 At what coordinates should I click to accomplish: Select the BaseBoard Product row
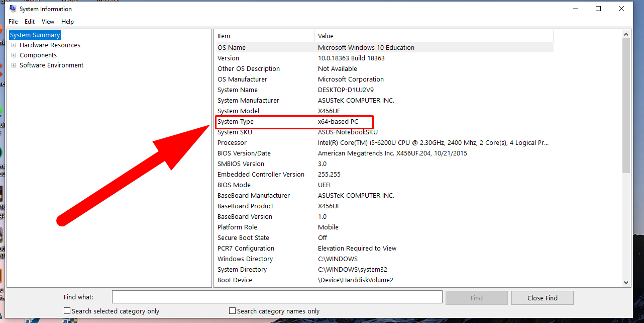click(385, 206)
